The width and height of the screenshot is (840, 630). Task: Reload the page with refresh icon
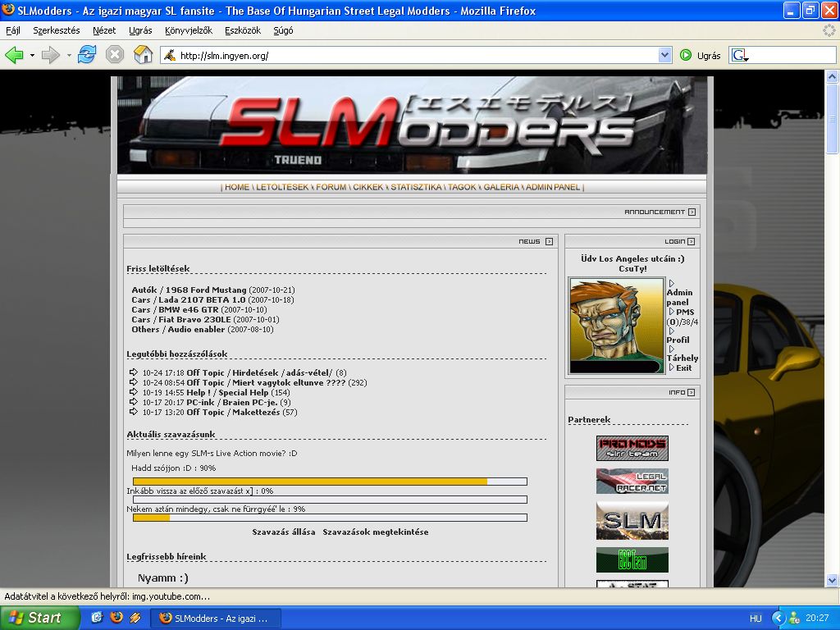[87, 55]
